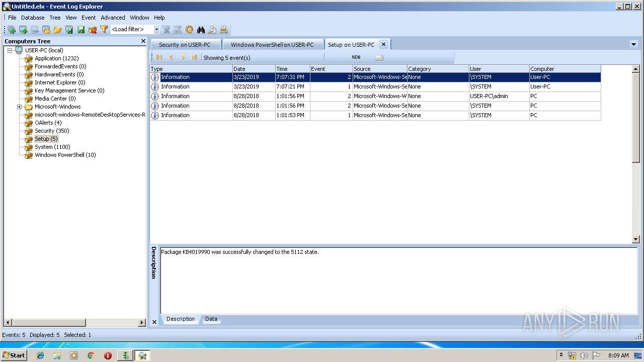The height and width of the screenshot is (362, 644).
Task: Click the Print preview toolbar icon
Action: 212,30
